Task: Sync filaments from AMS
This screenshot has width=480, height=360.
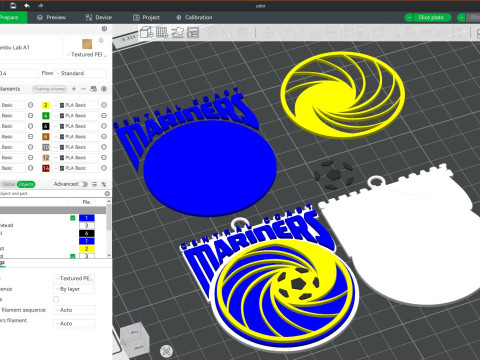Action: point(94,89)
